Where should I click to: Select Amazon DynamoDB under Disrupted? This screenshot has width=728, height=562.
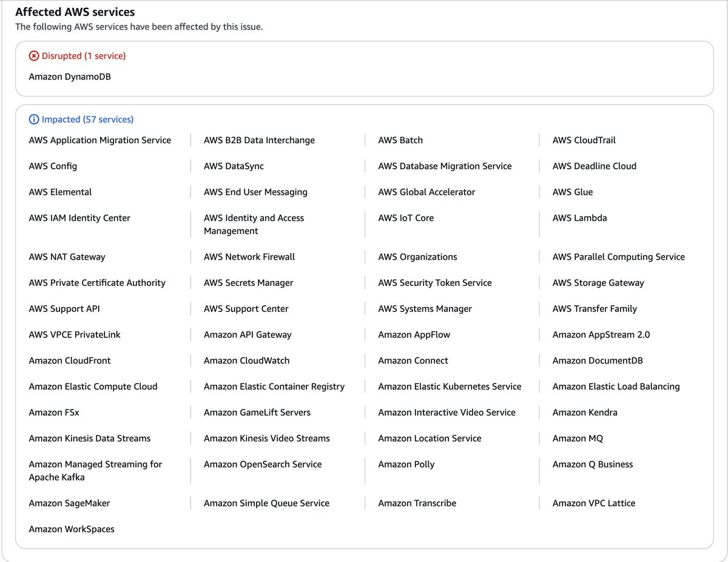click(x=71, y=76)
